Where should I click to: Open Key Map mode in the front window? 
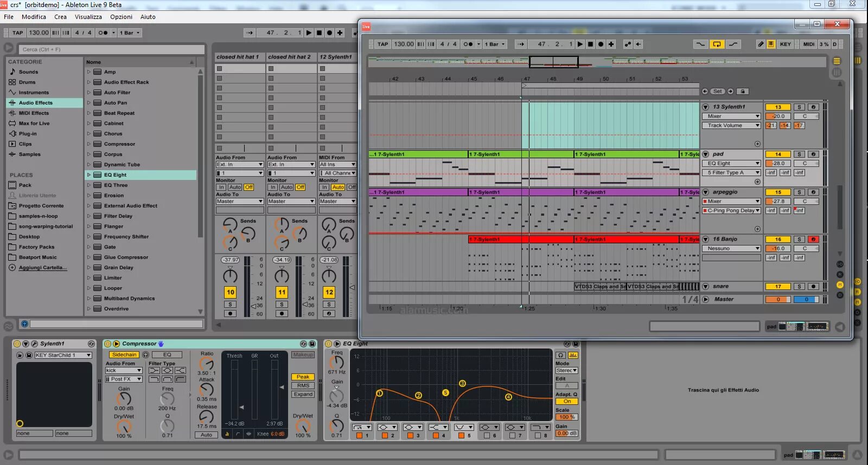point(785,44)
